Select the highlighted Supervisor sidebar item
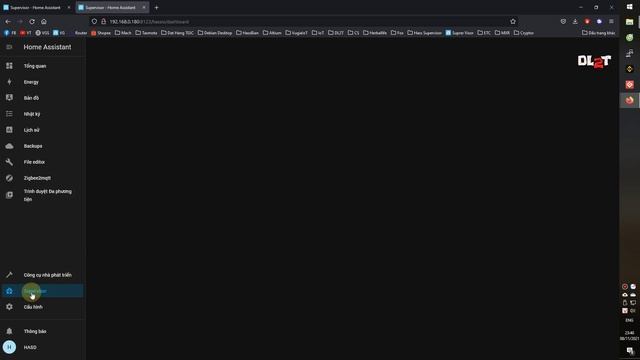640x360 pixels. coord(42,291)
